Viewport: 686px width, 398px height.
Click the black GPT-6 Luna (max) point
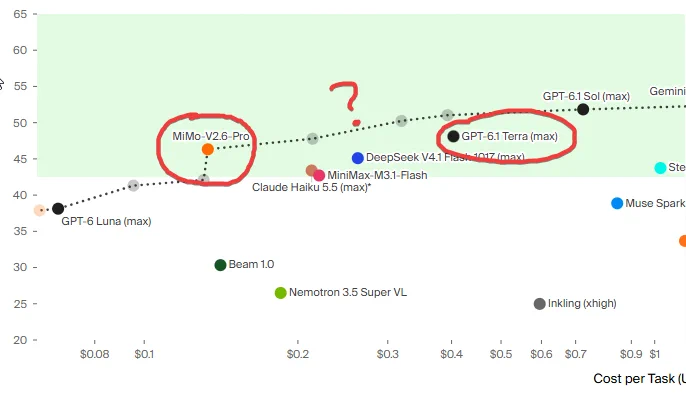(x=58, y=209)
